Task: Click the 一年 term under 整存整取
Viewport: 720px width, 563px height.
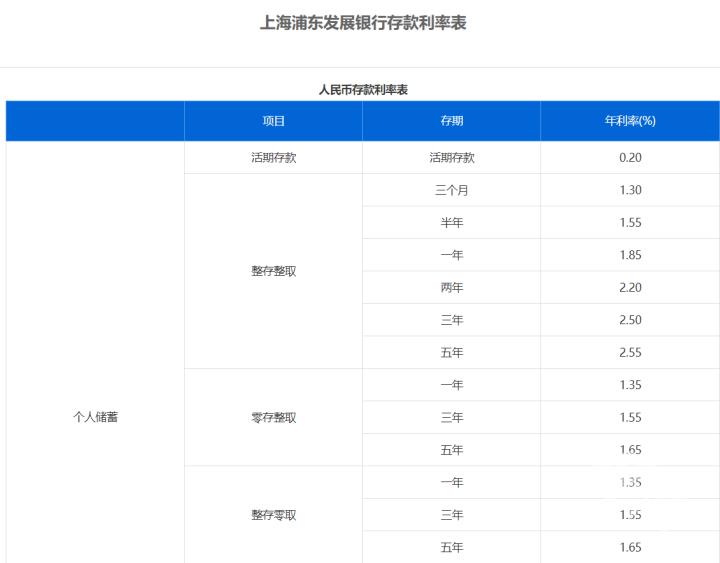Action: pyautogui.click(x=451, y=255)
